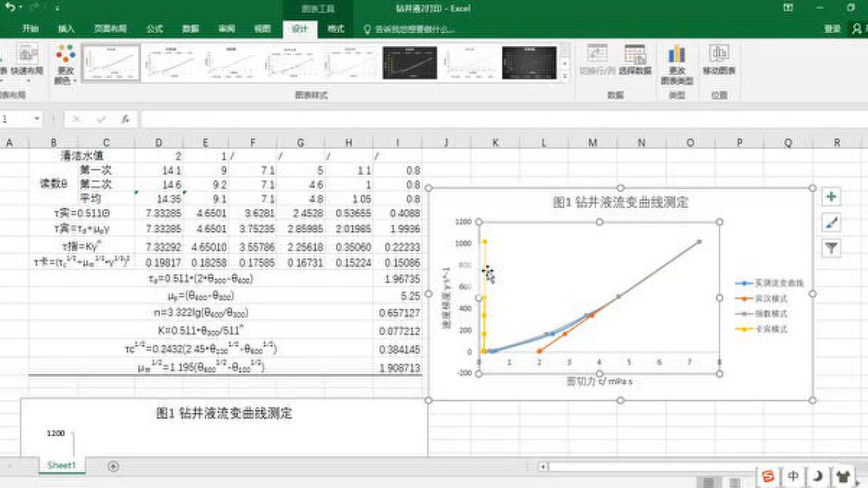Click the insert function fx icon

125,119
